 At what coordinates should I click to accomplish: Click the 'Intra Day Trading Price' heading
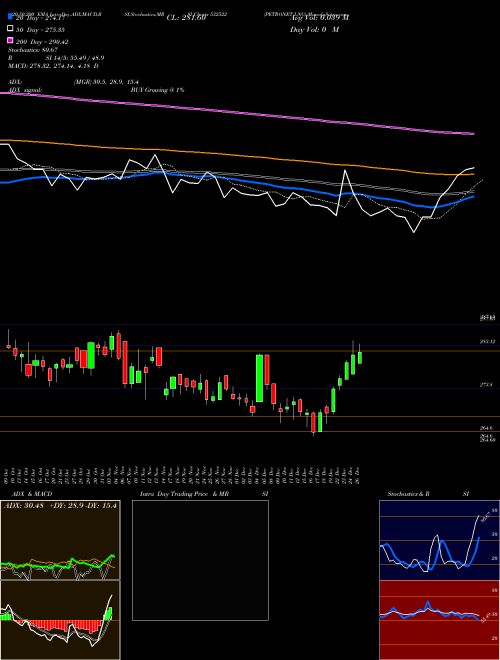coord(174,494)
